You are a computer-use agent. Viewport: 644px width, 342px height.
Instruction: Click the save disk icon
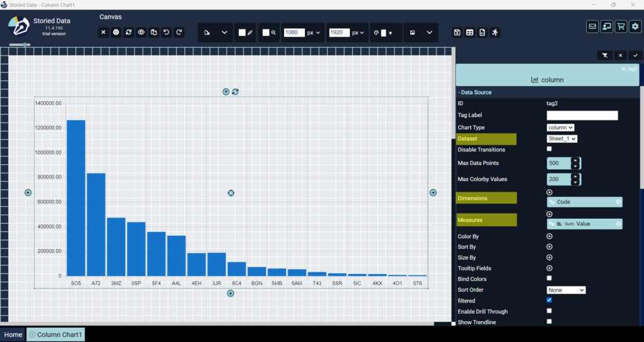(x=457, y=33)
